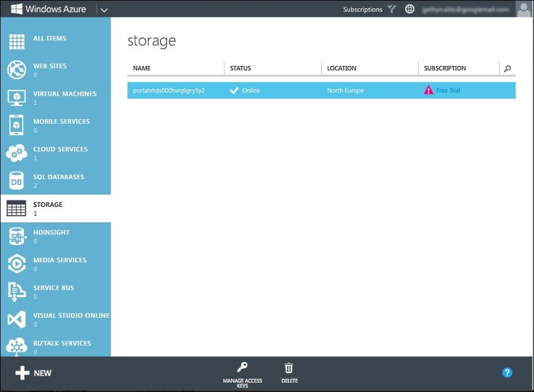Screen dimensions: 534x392
Task: Sort by NAME column header
Action: click(x=142, y=68)
